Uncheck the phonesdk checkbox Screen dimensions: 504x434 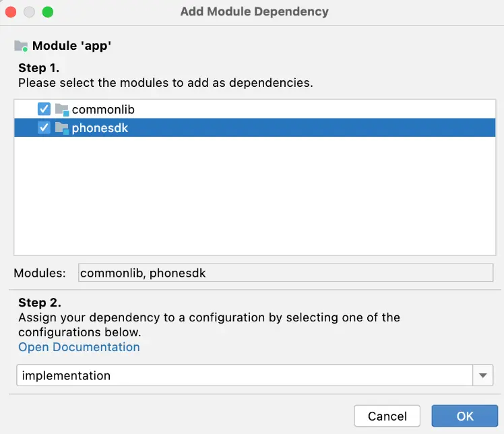(x=44, y=128)
